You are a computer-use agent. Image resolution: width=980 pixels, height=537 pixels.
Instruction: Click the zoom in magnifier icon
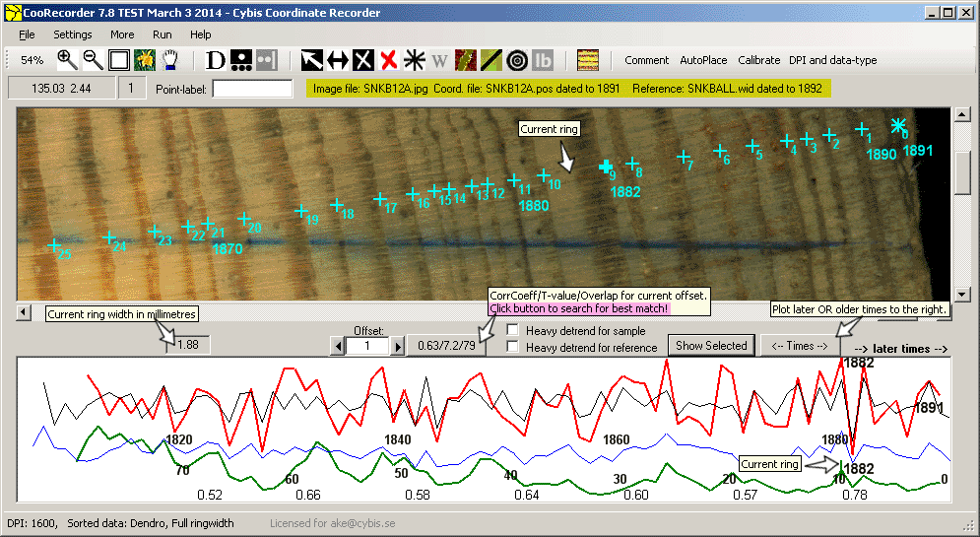pos(67,60)
